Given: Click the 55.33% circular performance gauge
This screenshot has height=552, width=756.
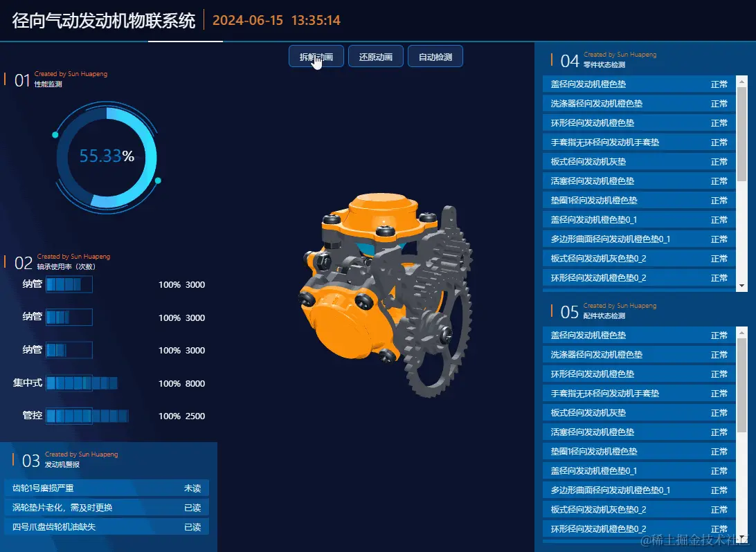Looking at the screenshot, I should 107,157.
